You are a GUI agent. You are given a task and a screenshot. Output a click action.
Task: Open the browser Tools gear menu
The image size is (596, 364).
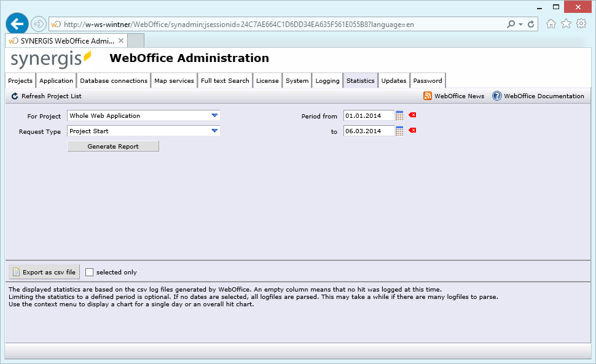(581, 23)
